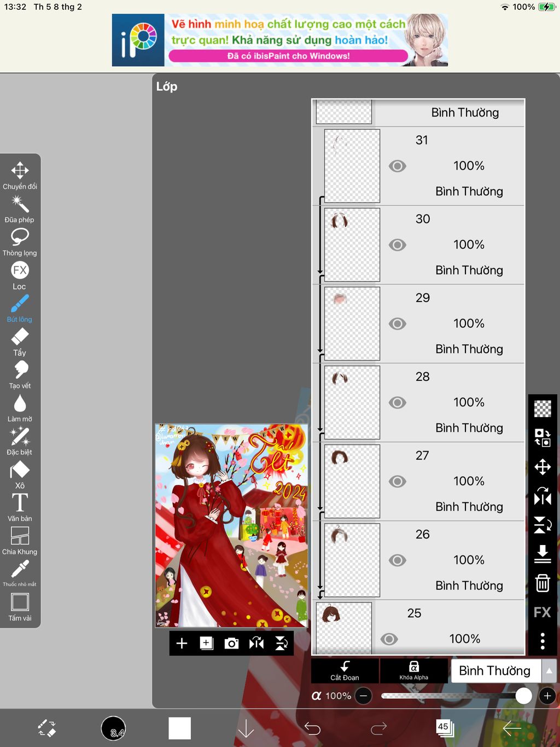This screenshot has width=560, height=747.
Task: Select the Tạo vết smudge tool
Action: coord(20,375)
